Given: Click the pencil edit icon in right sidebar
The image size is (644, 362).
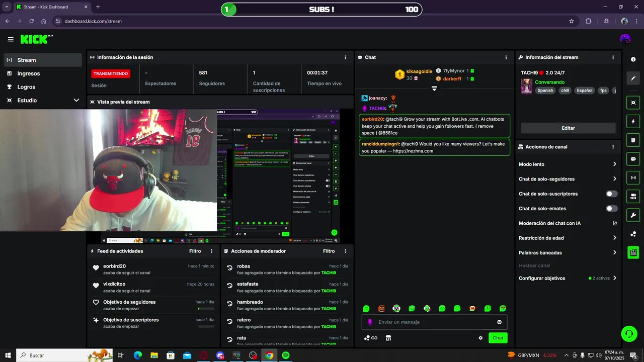Looking at the screenshot, I should click(x=633, y=78).
